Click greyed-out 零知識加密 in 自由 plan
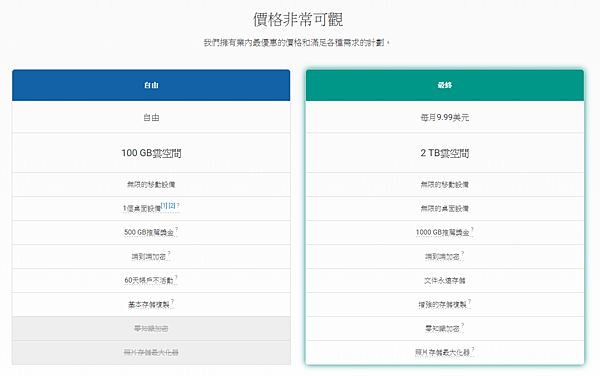This screenshot has width=600, height=376. pyautogui.click(x=151, y=329)
